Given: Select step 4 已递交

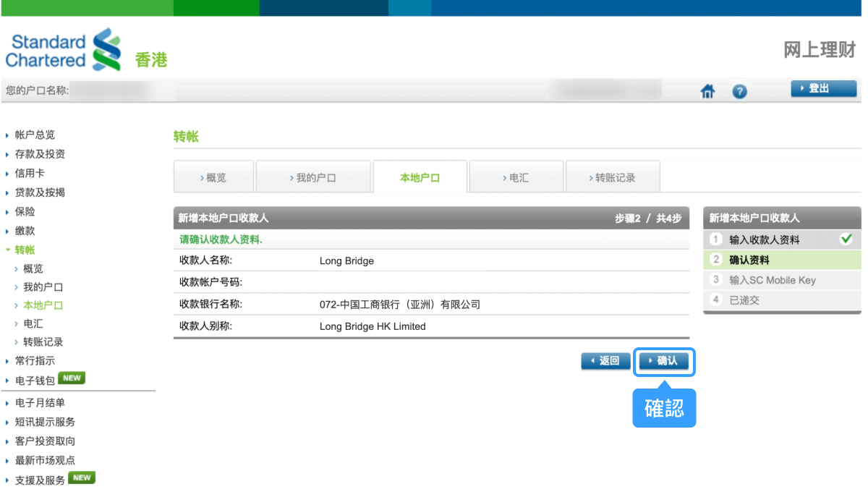Looking at the screenshot, I should (782, 300).
